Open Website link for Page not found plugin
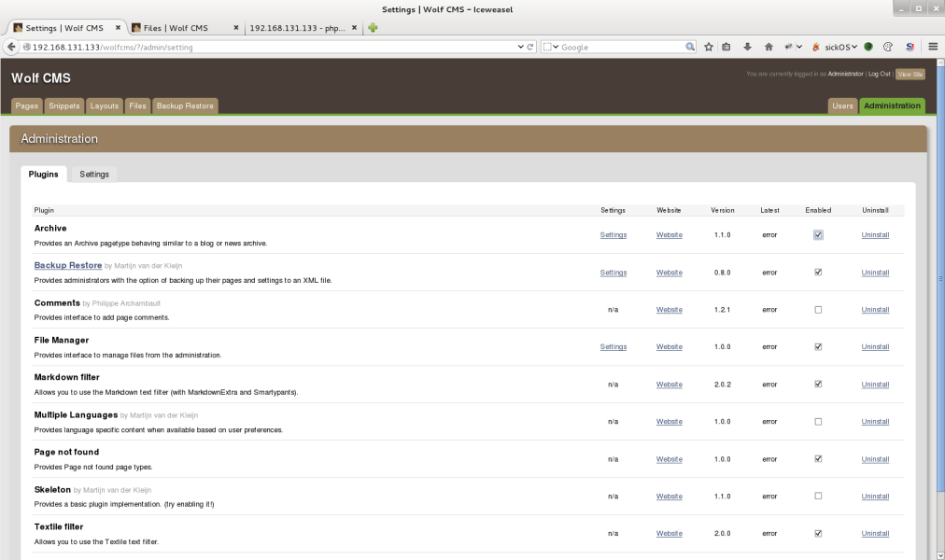Screen dimensions: 945x560 pyautogui.click(x=669, y=459)
